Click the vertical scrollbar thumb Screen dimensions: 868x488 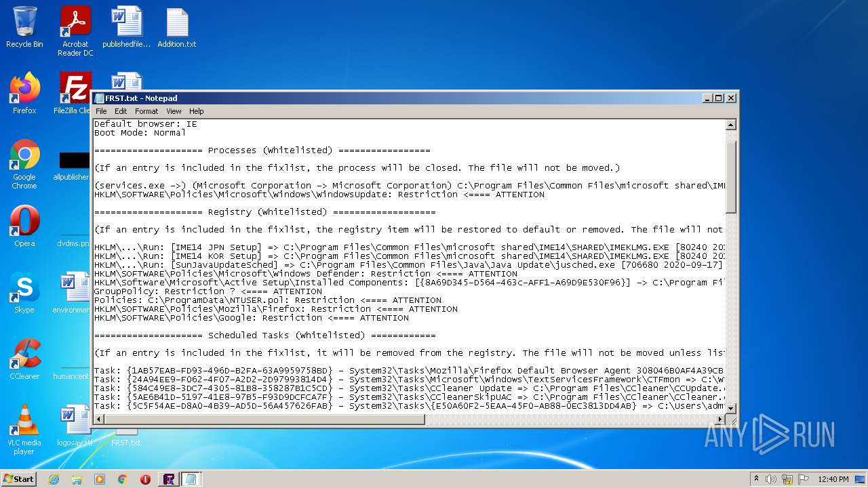[730, 178]
